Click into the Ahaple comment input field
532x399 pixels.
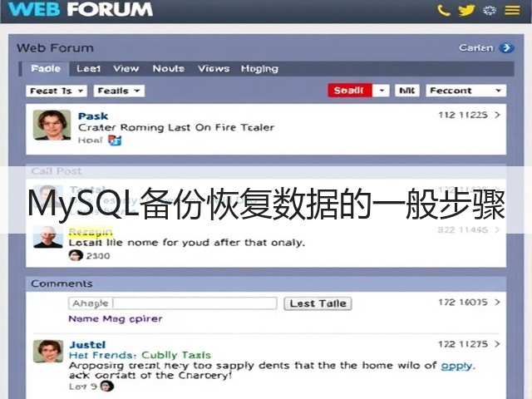coord(173,303)
